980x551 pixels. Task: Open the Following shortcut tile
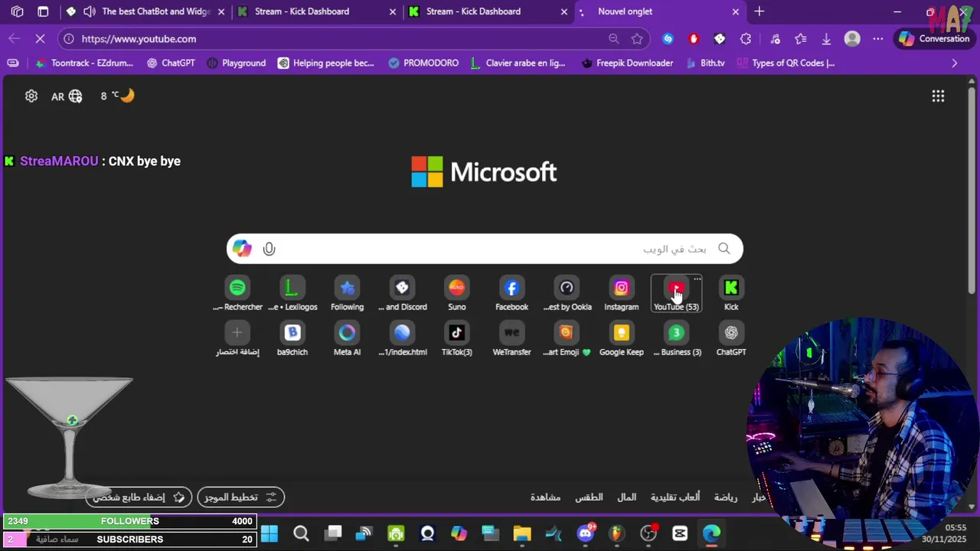(347, 295)
